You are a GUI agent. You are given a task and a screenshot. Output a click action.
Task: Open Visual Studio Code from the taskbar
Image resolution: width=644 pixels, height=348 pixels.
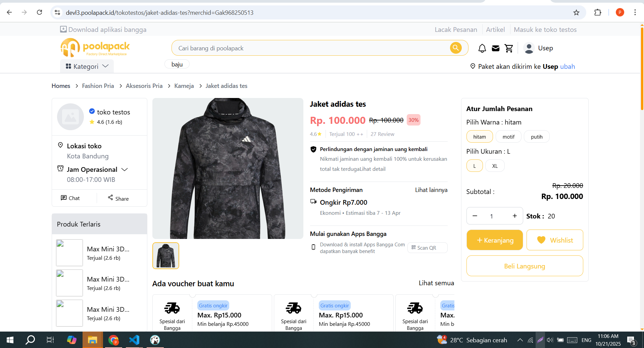[134, 340]
